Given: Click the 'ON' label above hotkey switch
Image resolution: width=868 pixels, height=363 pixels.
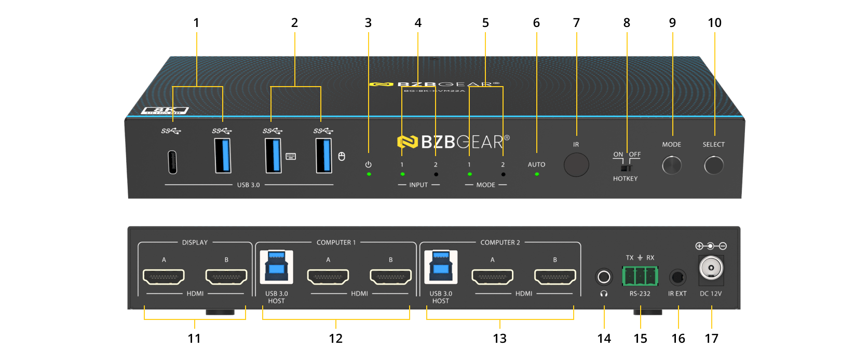Looking at the screenshot, I should click(618, 155).
